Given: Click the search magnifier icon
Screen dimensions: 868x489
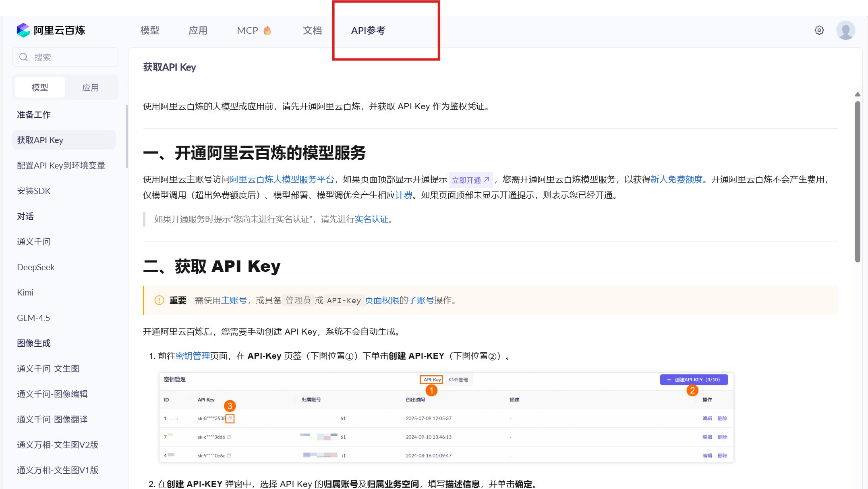Looking at the screenshot, I should click(24, 57).
